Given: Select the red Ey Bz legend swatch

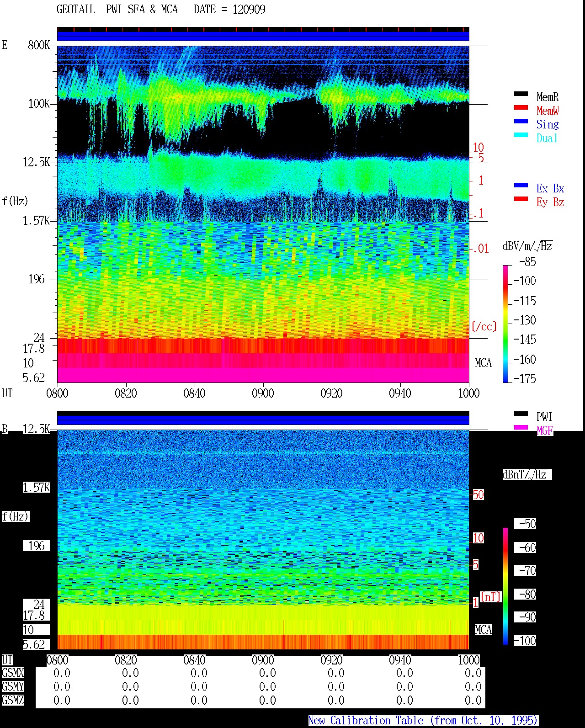Looking at the screenshot, I should pos(521,199).
